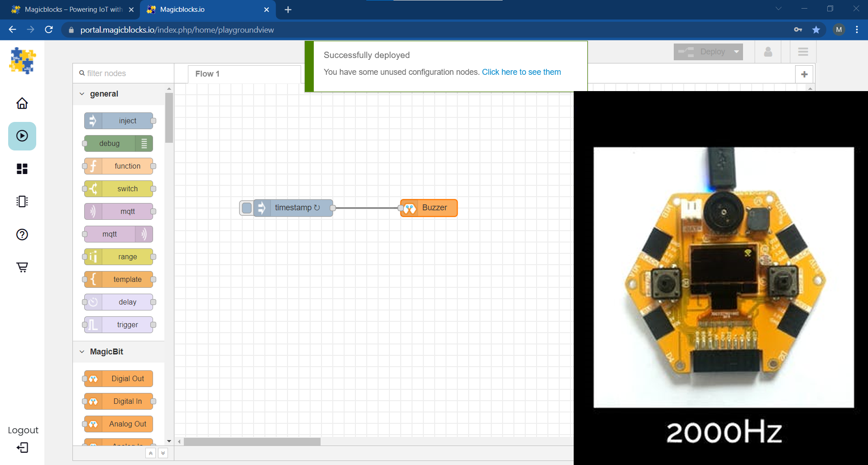The width and height of the screenshot is (868, 465).
Task: Switch to Magicblocks Powering IoT browser tab
Action: (x=72, y=10)
